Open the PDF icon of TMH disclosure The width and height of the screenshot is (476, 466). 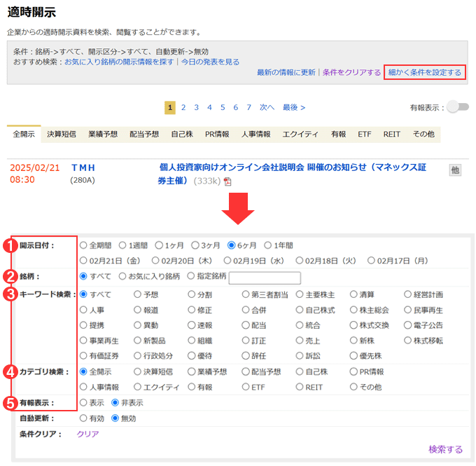(227, 181)
